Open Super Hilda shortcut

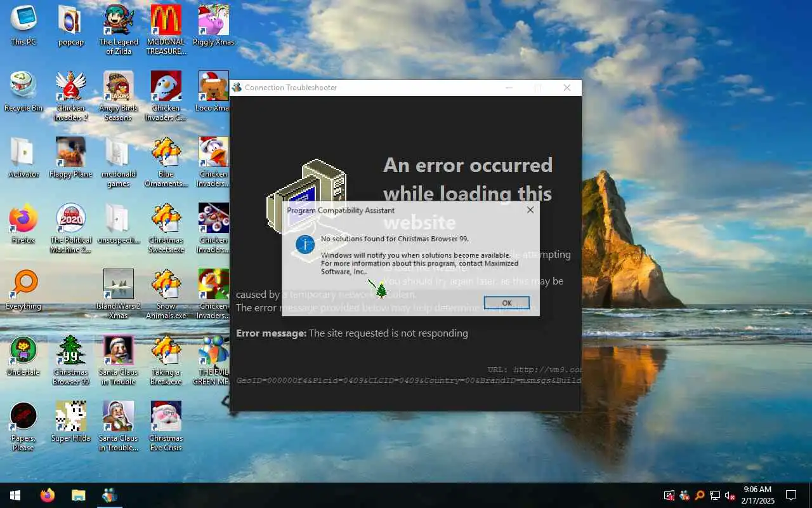70,422
